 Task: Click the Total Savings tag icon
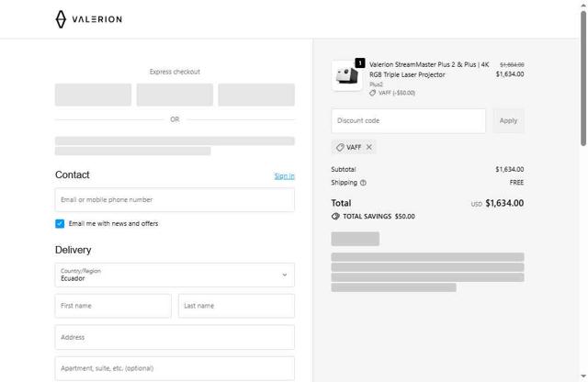(335, 217)
